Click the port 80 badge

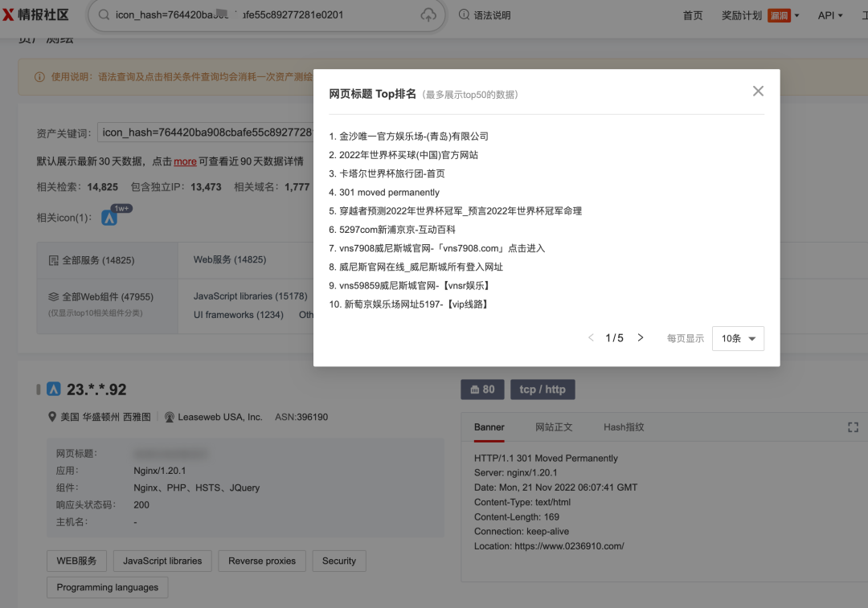click(482, 390)
